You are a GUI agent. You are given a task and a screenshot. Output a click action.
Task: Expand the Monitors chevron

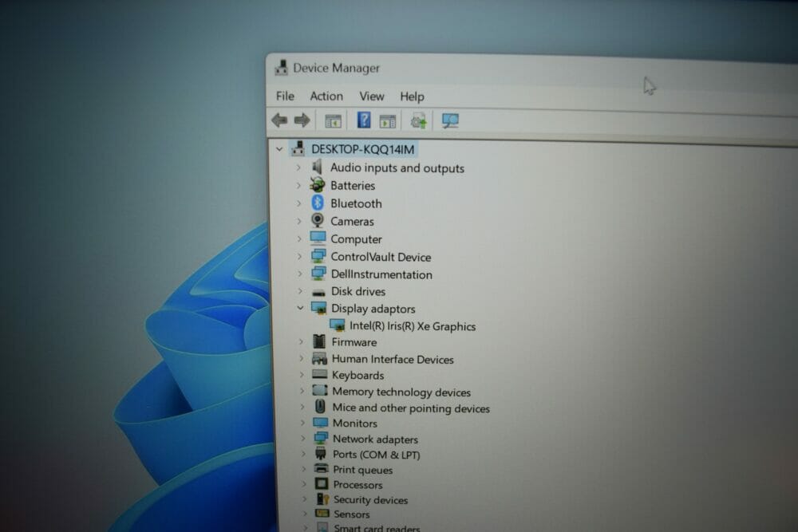[302, 422]
